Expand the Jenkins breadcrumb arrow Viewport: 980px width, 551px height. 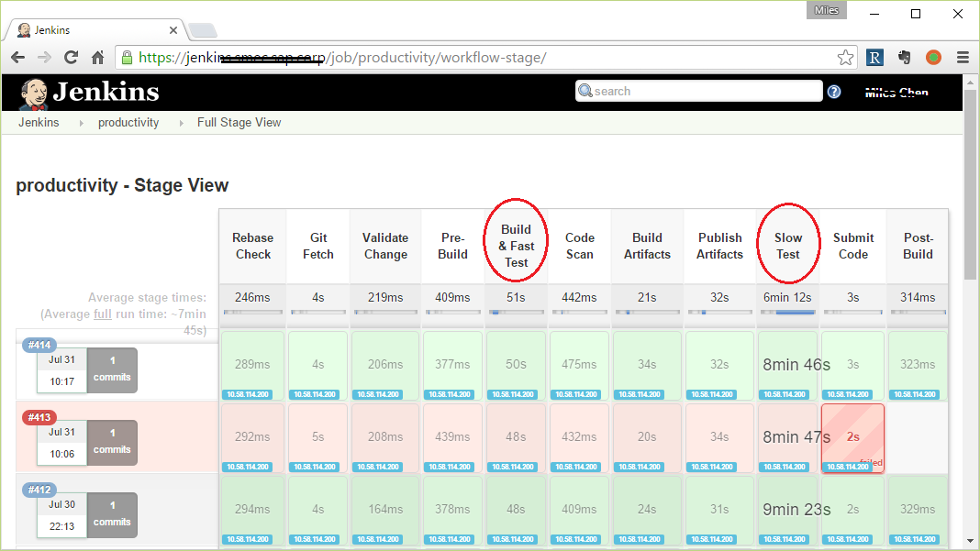[82, 123]
